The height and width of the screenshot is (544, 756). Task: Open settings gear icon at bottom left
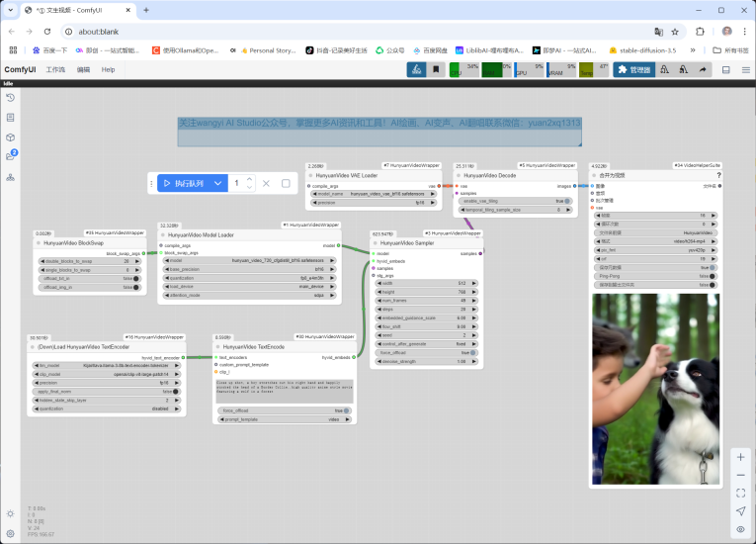coord(10,514)
